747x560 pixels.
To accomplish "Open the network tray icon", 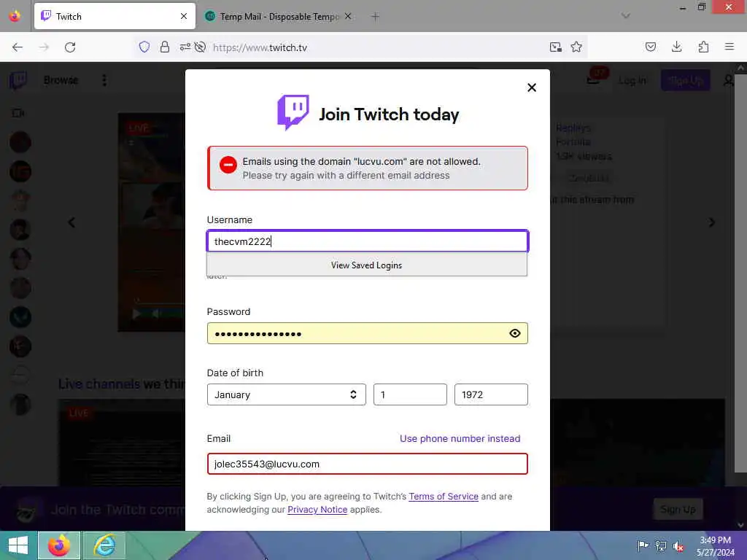I will (x=661, y=546).
